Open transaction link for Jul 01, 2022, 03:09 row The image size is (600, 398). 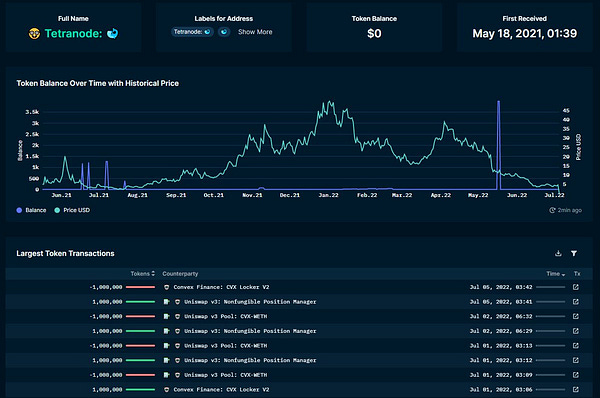point(576,375)
